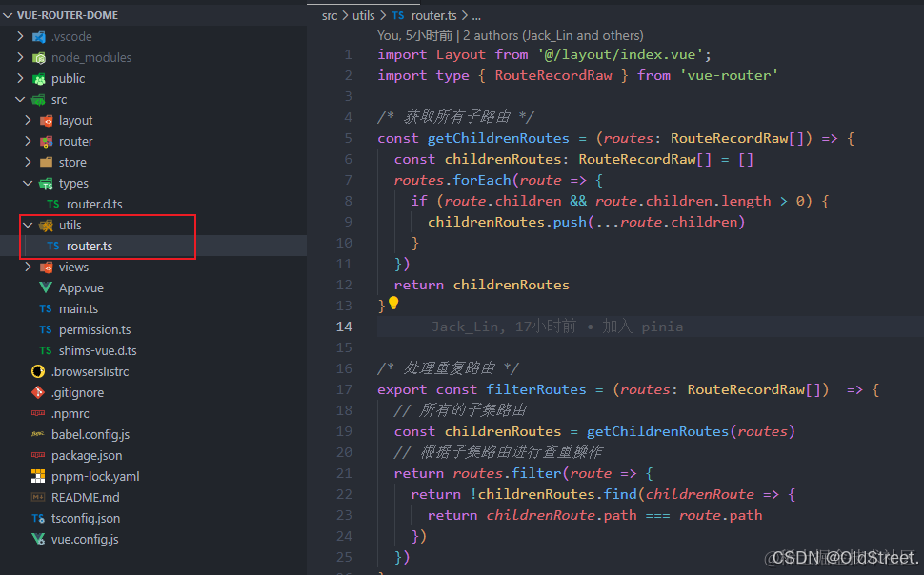Click the Jack_Lin git blame annotation on line 14

coord(557,327)
